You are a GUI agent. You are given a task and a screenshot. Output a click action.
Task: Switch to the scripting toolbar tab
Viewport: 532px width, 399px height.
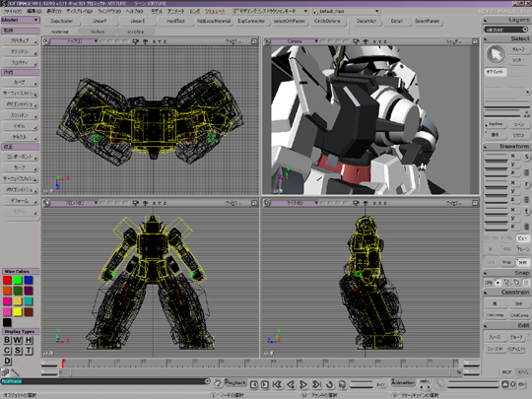136,32
